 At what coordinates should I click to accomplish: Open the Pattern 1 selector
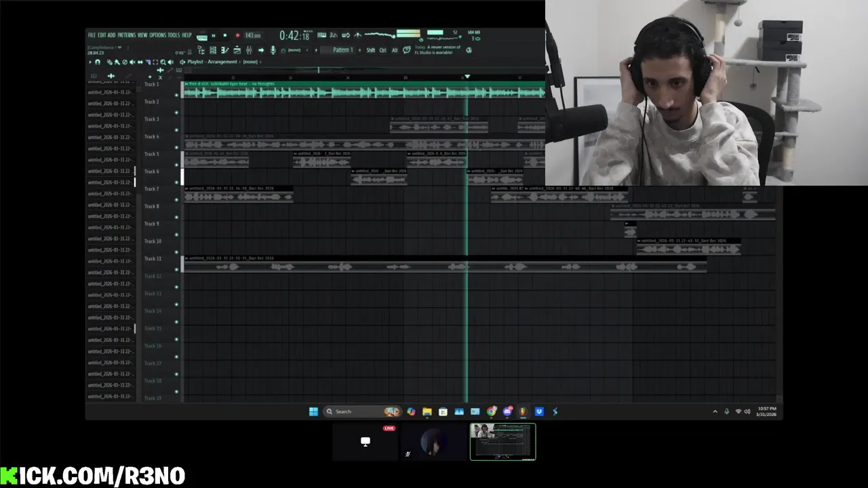click(337, 50)
